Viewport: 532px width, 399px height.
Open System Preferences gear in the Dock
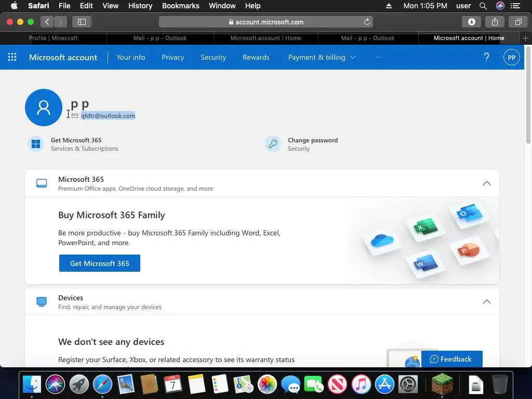tap(408, 384)
